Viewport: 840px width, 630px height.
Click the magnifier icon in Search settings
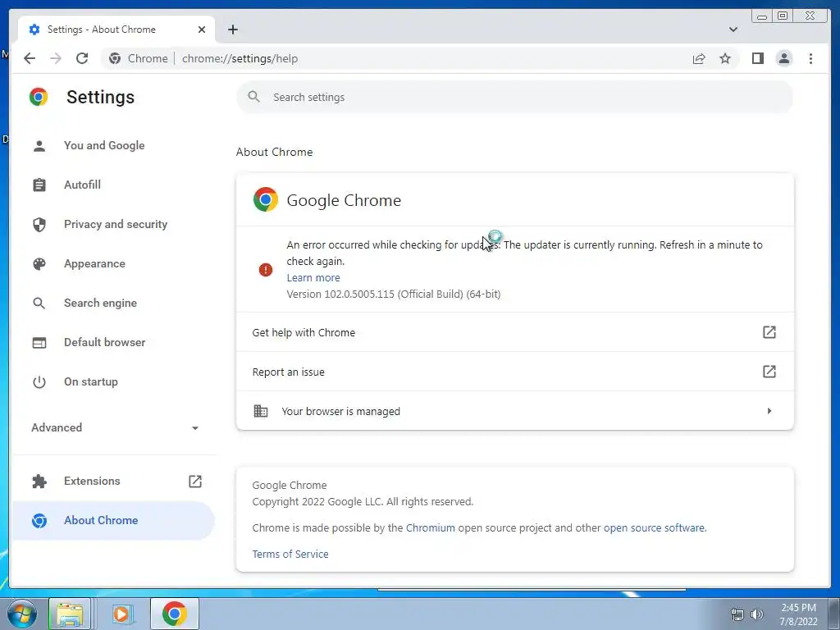tap(254, 97)
